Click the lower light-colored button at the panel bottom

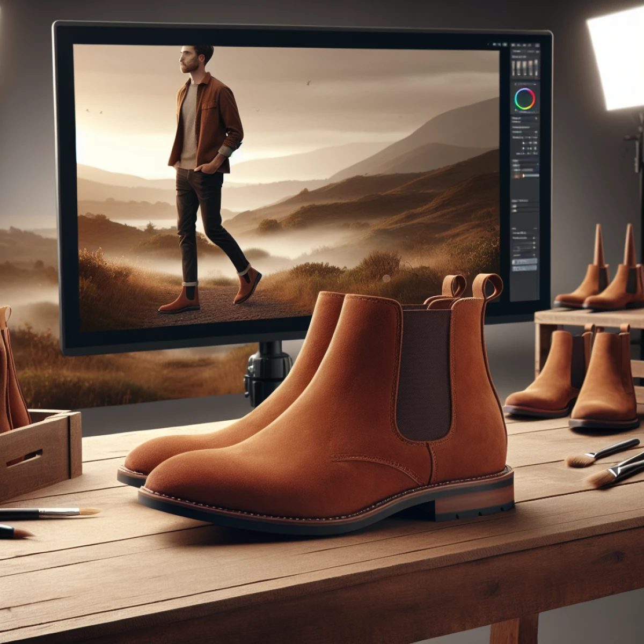(524, 267)
